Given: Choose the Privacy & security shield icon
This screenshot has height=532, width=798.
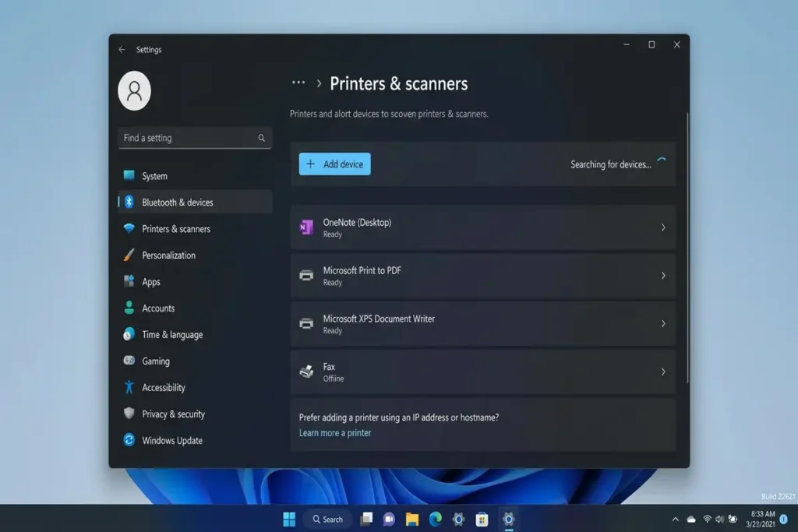Looking at the screenshot, I should tap(129, 414).
